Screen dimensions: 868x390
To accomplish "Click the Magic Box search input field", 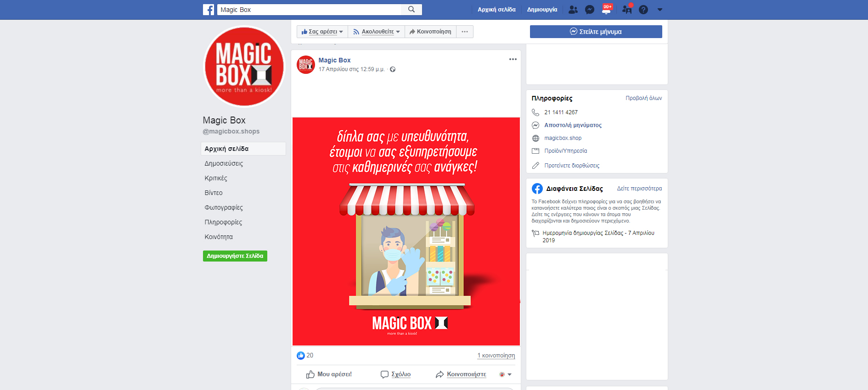I will pos(309,10).
